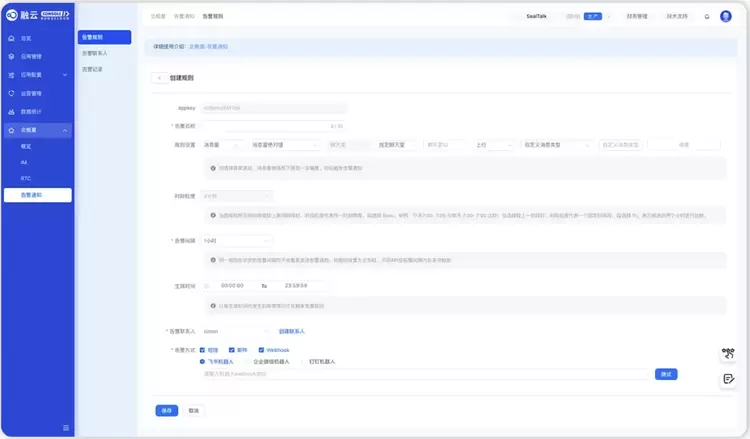750x439 pixels.
Task: Open the user avatar menu
Action: [726, 17]
